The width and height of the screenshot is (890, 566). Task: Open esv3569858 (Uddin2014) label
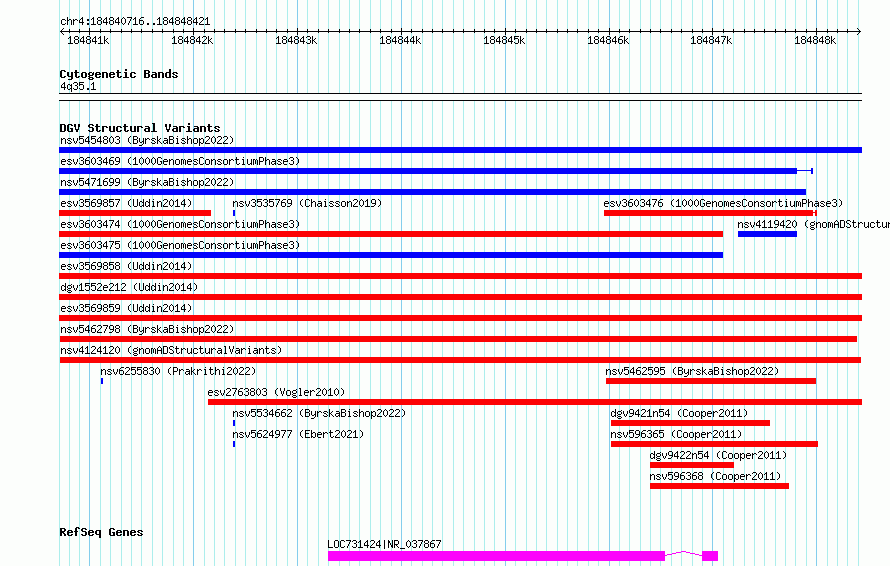pyautogui.click(x=126, y=266)
